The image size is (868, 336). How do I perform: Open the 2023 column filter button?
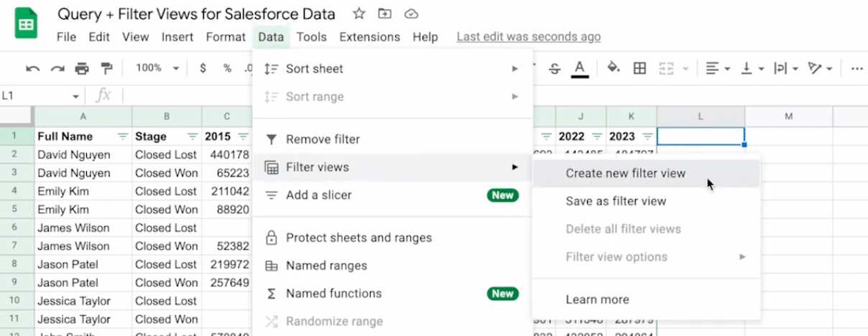[x=647, y=136]
